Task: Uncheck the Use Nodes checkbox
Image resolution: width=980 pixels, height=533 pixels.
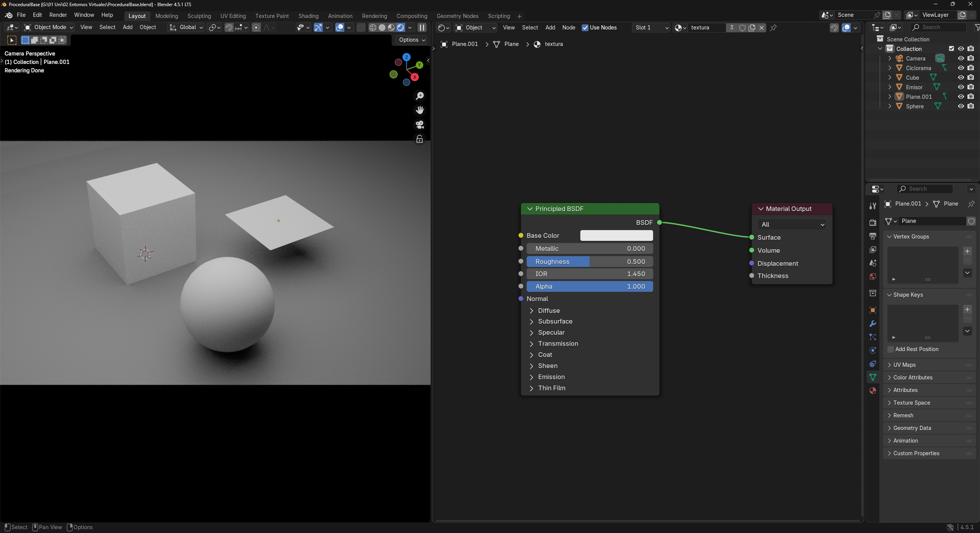Action: pos(585,28)
